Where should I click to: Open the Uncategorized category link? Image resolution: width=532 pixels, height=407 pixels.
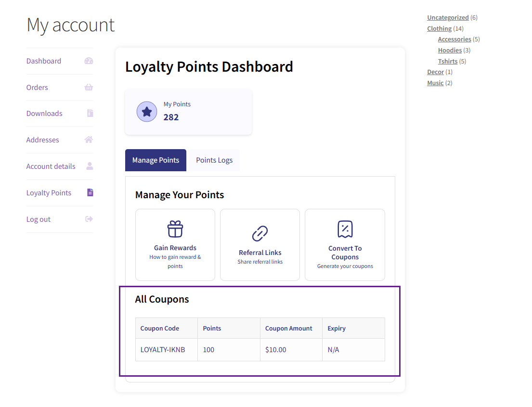coord(448,17)
